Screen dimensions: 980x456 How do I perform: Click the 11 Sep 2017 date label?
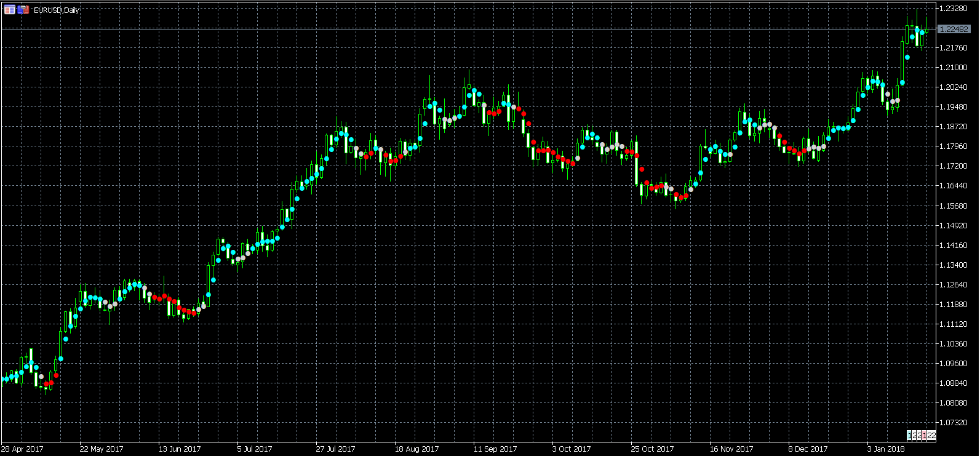(x=495, y=449)
